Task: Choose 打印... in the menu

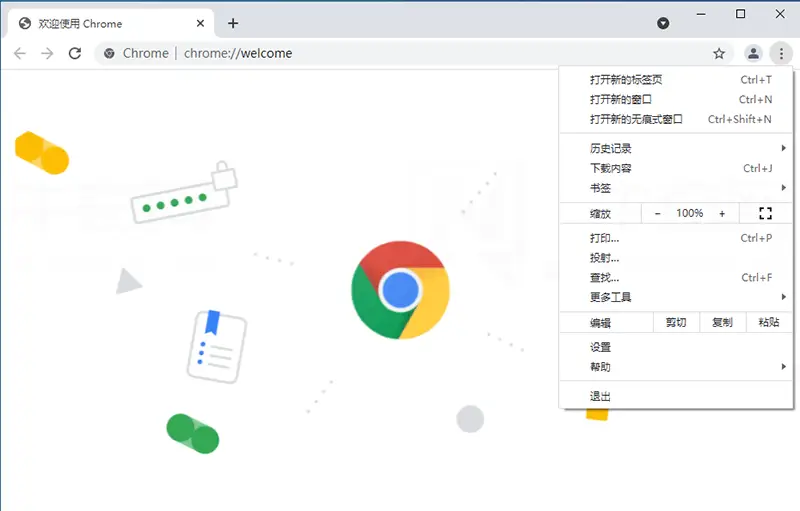Action: (676, 238)
